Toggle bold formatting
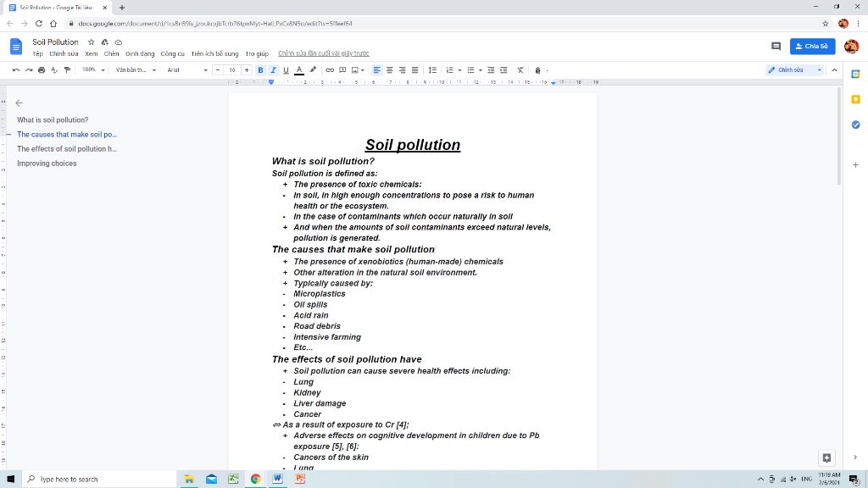The height and width of the screenshot is (488, 868). point(260,70)
